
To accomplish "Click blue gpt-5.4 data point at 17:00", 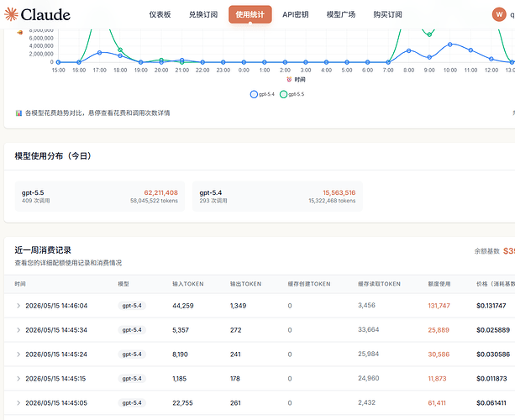I will tap(99, 53).
